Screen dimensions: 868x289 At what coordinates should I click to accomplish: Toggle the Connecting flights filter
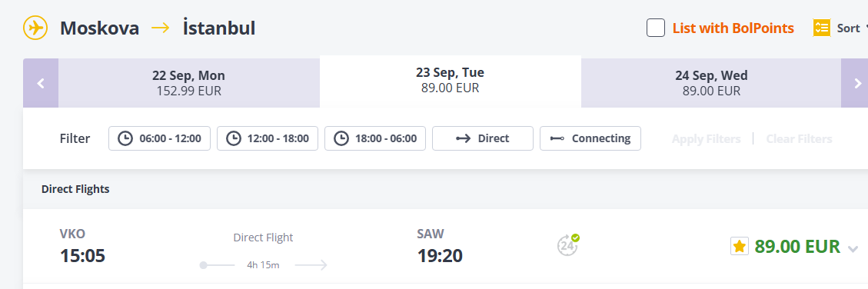click(590, 138)
